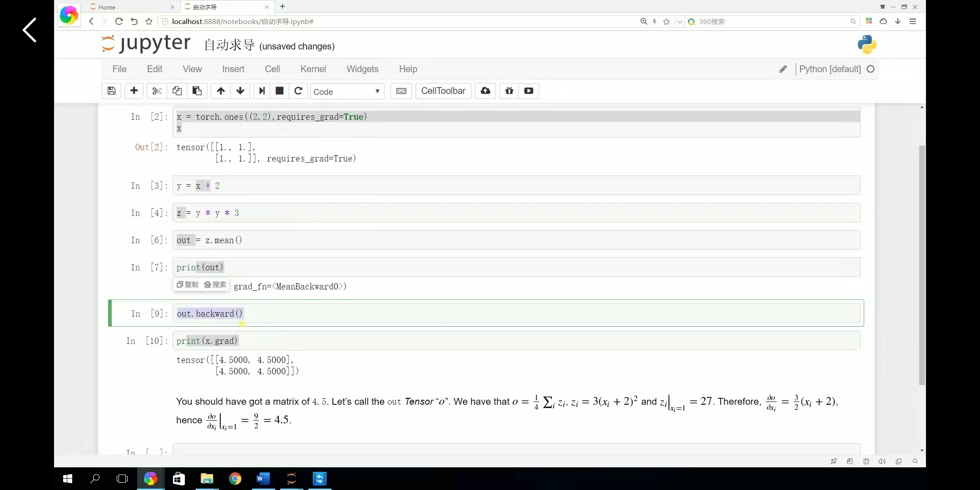Image resolution: width=980 pixels, height=490 pixels.
Task: Paste cells below using the clipboard icon
Action: (x=197, y=91)
